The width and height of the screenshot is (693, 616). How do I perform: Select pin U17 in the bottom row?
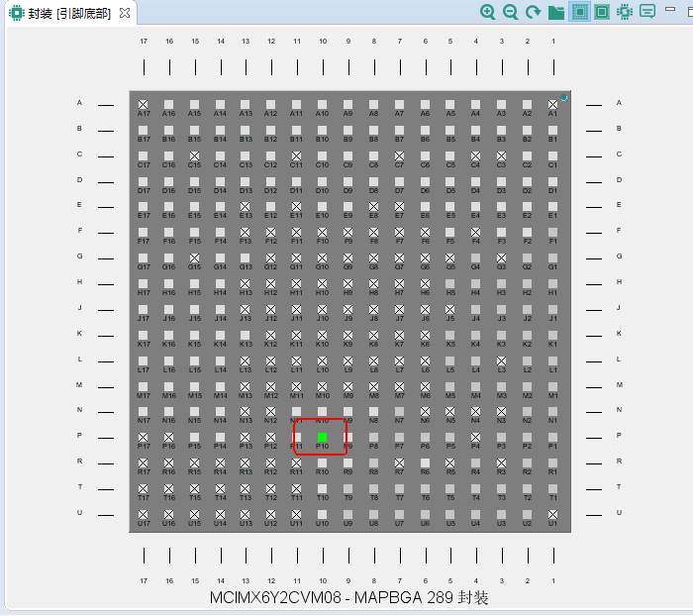pyautogui.click(x=143, y=514)
